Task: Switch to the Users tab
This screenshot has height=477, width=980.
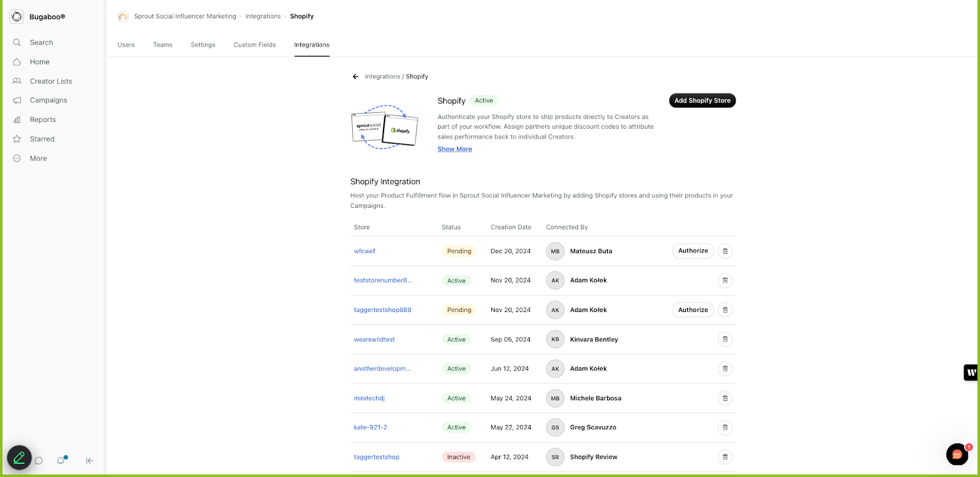Action: coord(126,45)
